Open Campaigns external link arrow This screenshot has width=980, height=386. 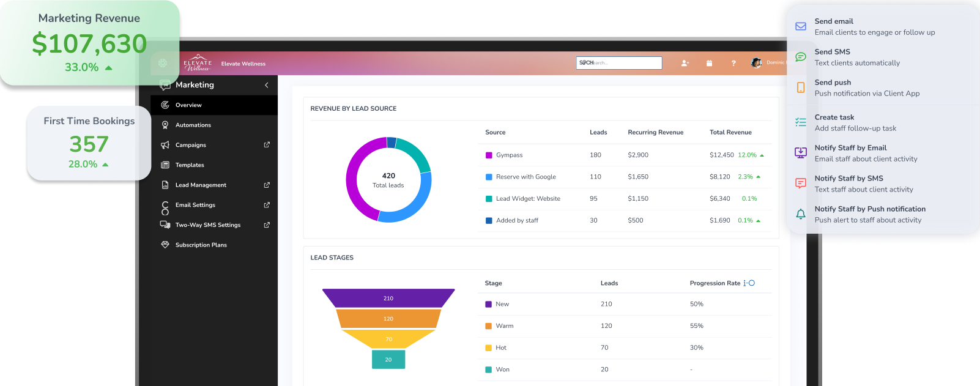click(x=267, y=145)
